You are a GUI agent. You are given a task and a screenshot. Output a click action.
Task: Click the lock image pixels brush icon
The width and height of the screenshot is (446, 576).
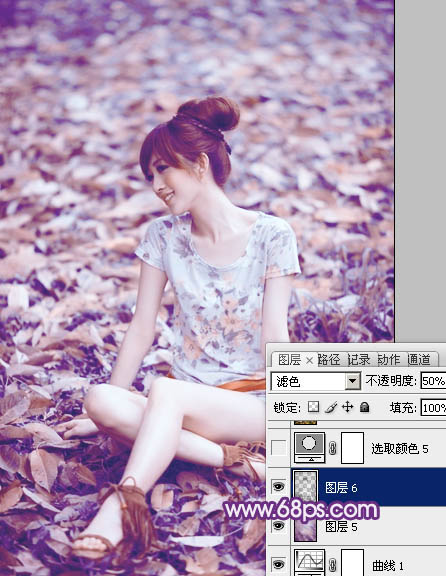pos(331,407)
